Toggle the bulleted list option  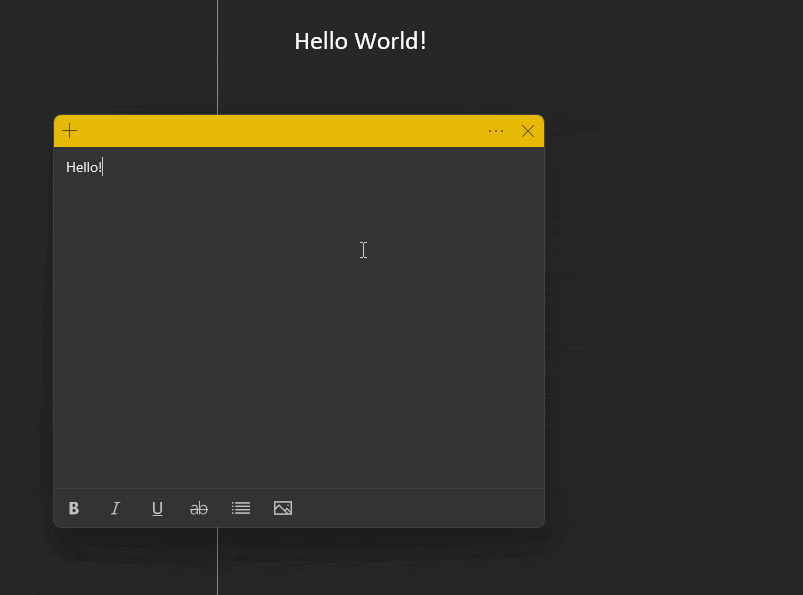[x=241, y=508]
